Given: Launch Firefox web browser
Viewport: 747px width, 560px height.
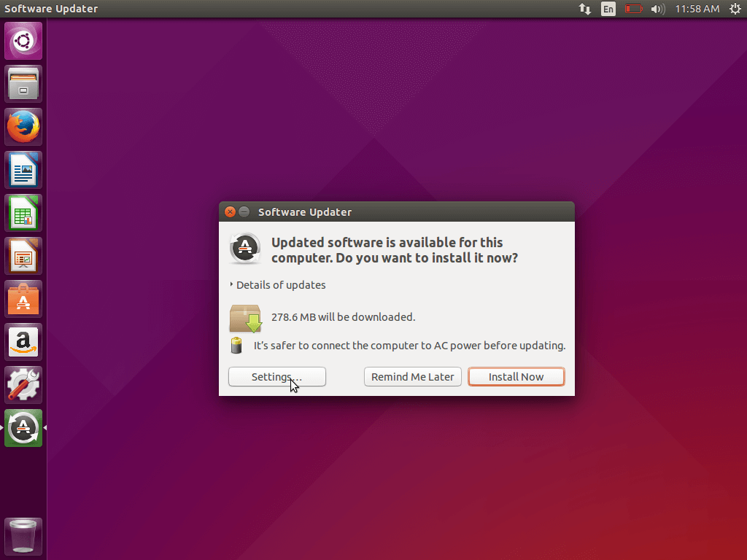Looking at the screenshot, I should pyautogui.click(x=23, y=127).
